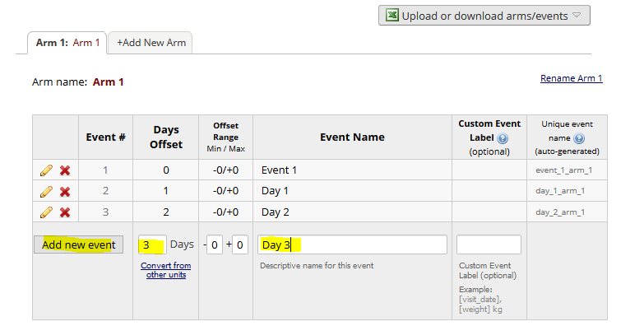Open Unique event name help icon
Screen dimensions: 644x326
pyautogui.click(x=579, y=138)
